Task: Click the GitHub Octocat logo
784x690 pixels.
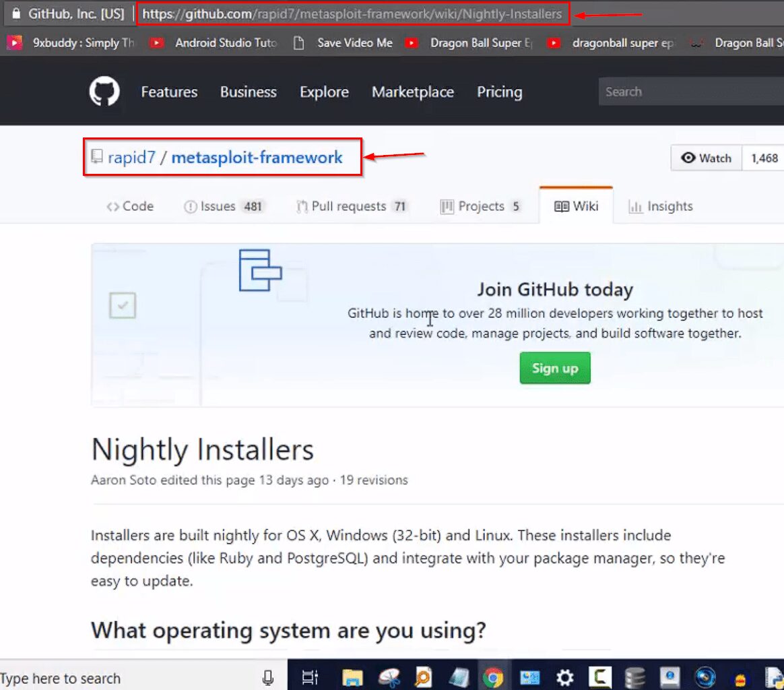Action: [x=104, y=91]
